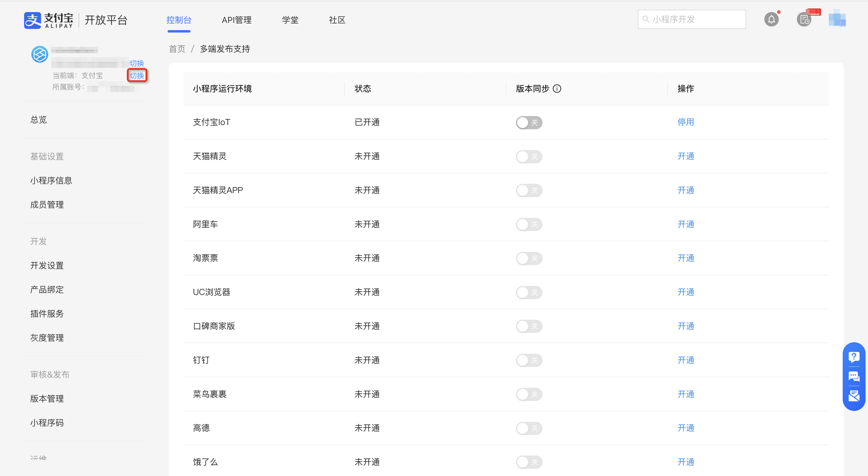Switch to the API管理 tab
The height and width of the screenshot is (476, 868).
pyautogui.click(x=237, y=20)
